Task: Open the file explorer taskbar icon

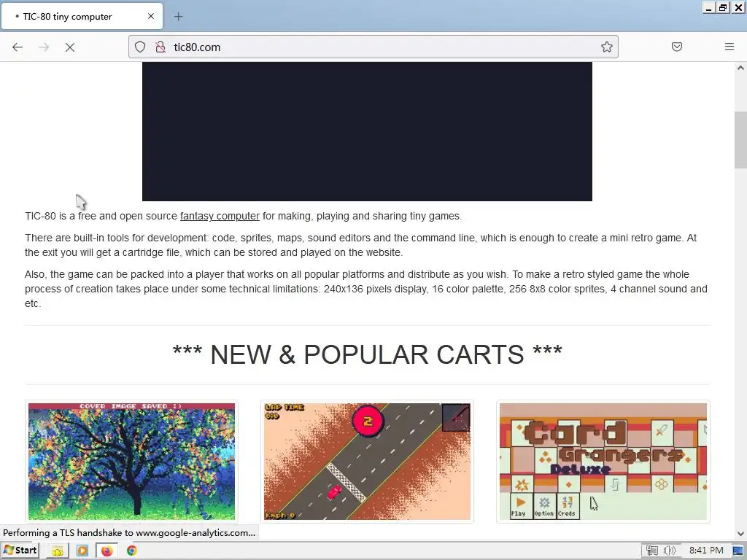Action: tap(57, 551)
